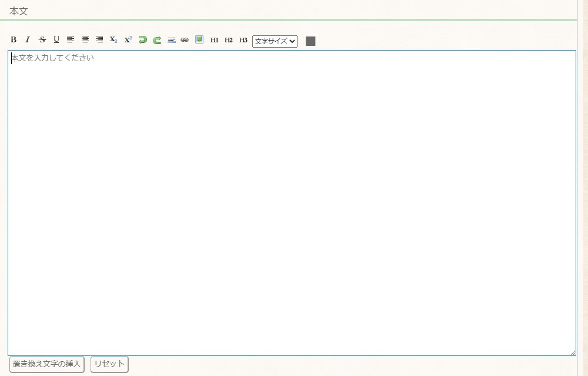The height and width of the screenshot is (376, 588).
Task: Redo the last edit
Action: (157, 40)
